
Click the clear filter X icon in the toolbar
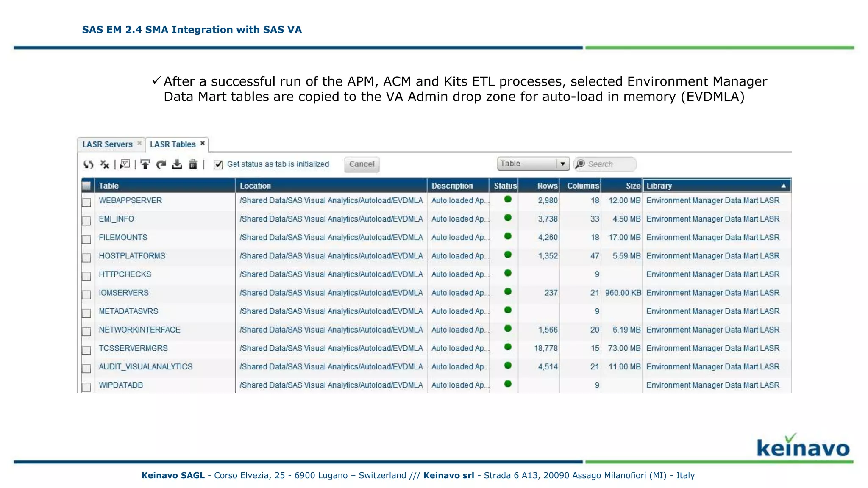105,164
